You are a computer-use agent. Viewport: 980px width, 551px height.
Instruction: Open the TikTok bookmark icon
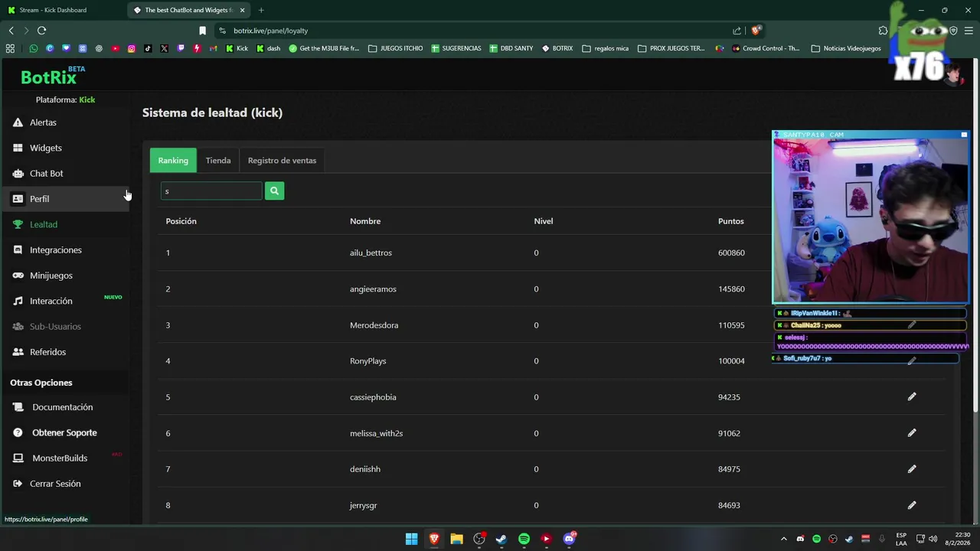coord(148,48)
